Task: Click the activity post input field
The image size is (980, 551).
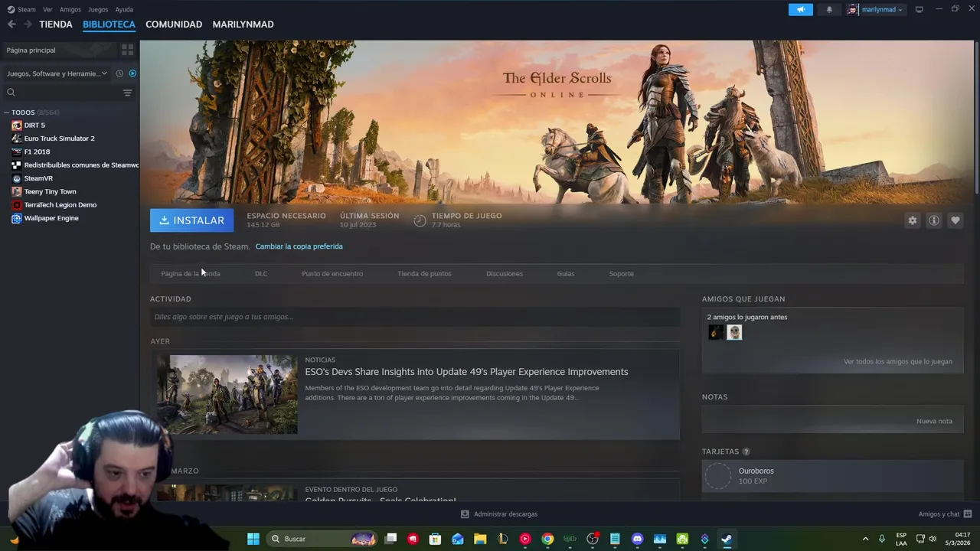Action: click(415, 317)
